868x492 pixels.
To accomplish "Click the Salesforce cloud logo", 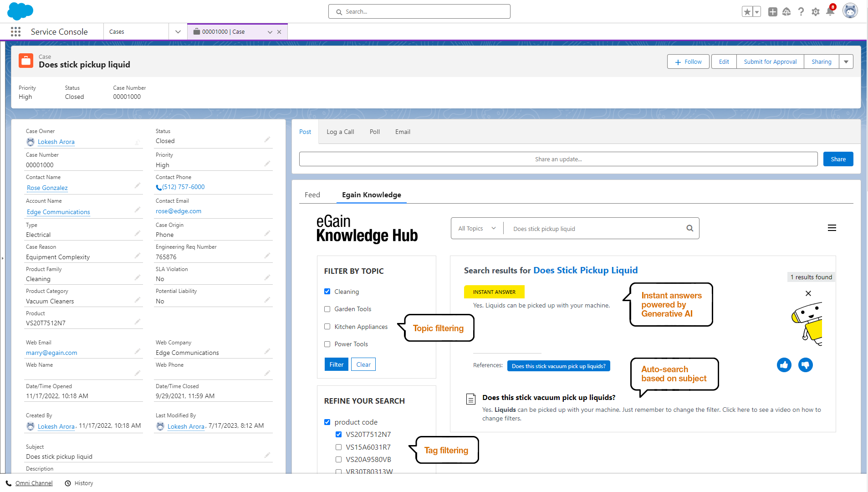I will click(20, 11).
